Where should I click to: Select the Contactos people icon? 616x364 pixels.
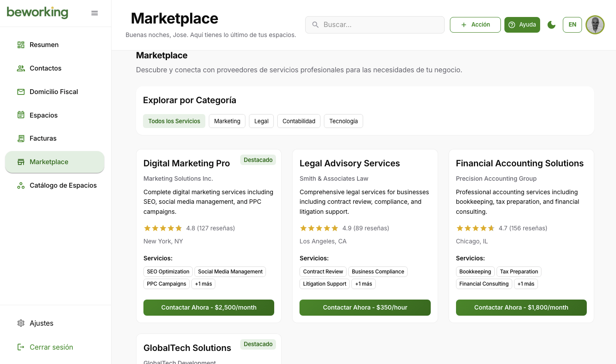[20, 68]
